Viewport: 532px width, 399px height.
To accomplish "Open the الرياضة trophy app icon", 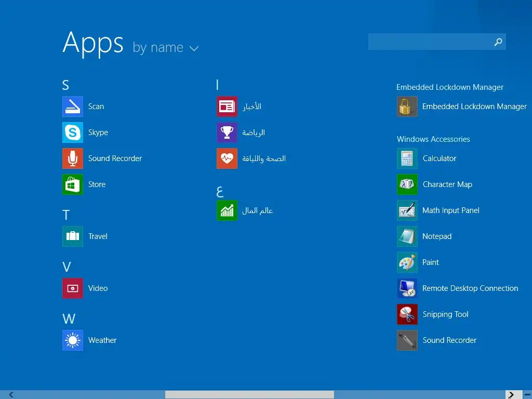I will [x=227, y=132].
